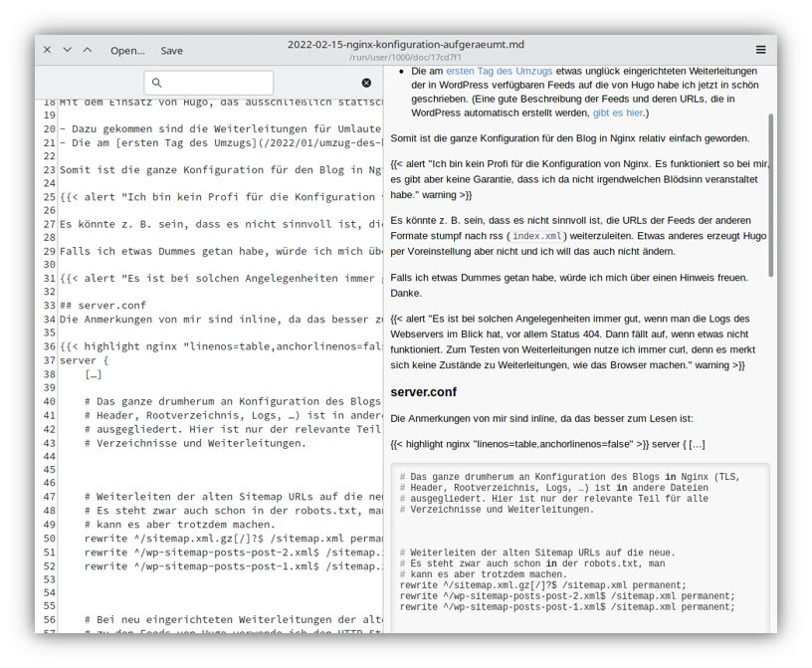Click line 52 wp-sitemap-posts-post-1 rewrite

coord(233,565)
